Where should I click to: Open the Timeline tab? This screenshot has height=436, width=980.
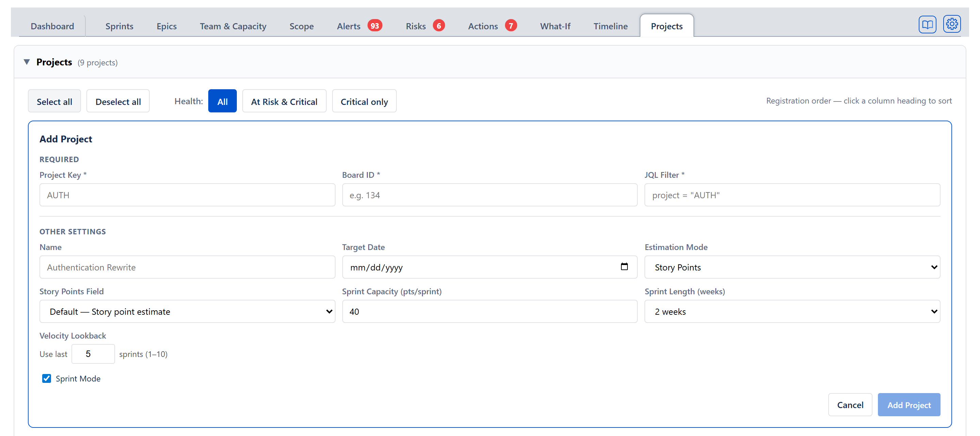(x=610, y=26)
